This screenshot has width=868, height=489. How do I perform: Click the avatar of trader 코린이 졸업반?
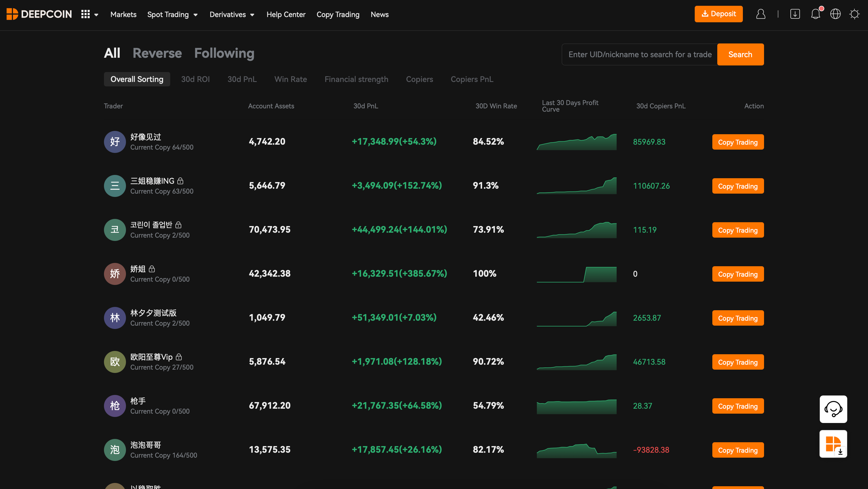click(115, 230)
